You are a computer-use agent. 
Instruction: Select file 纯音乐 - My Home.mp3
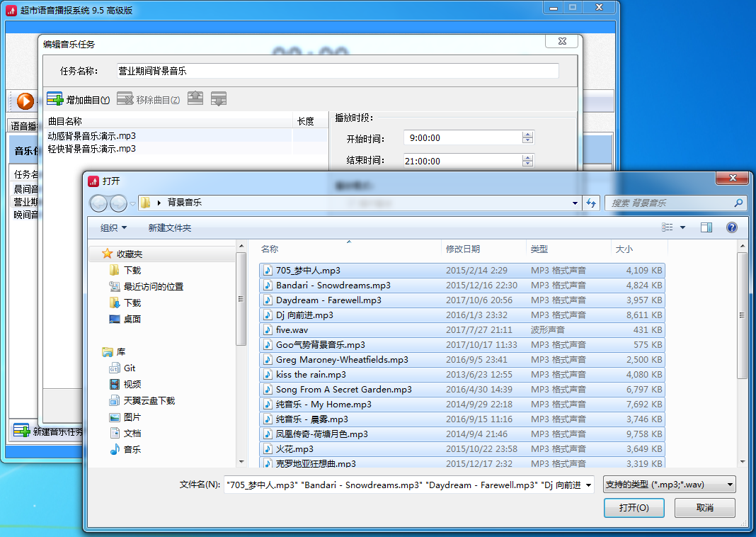point(462,405)
